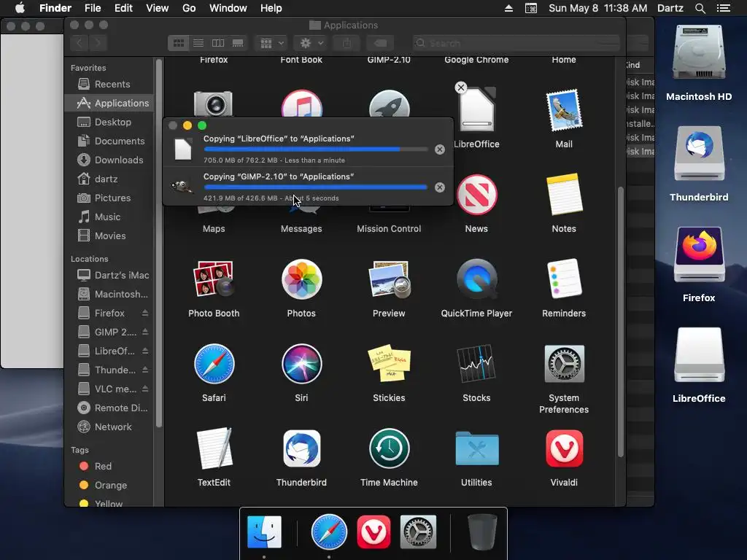Eject the GIMP volume in sidebar

tap(145, 332)
